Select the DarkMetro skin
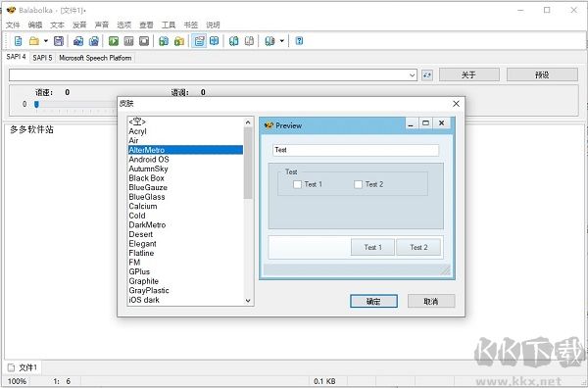Image resolution: width=588 pixels, height=388 pixels. coord(185,225)
